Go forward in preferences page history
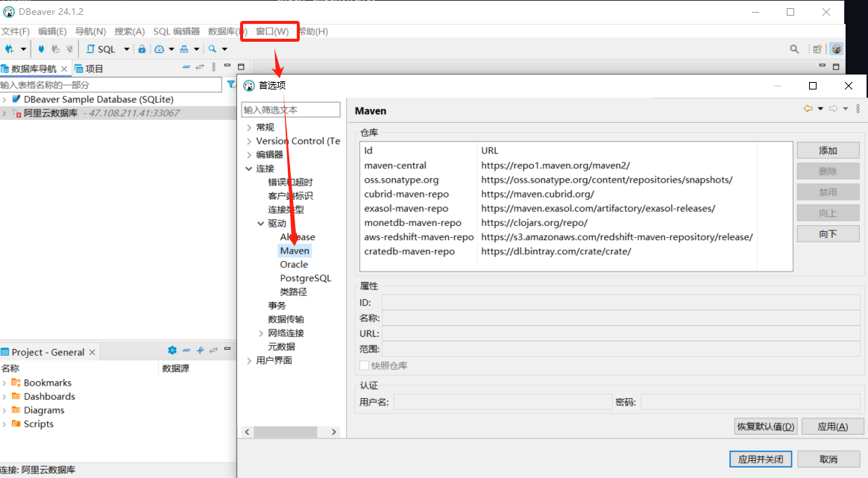The width and height of the screenshot is (868, 478). pos(833,109)
